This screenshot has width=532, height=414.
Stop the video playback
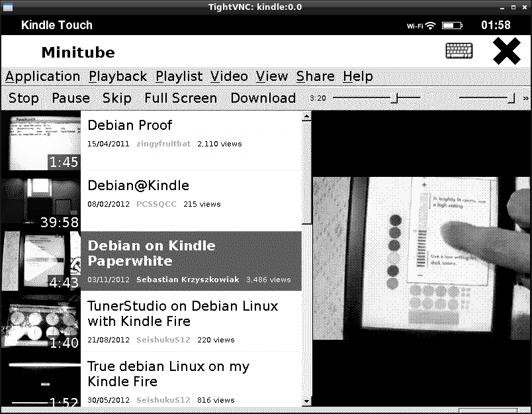(24, 98)
